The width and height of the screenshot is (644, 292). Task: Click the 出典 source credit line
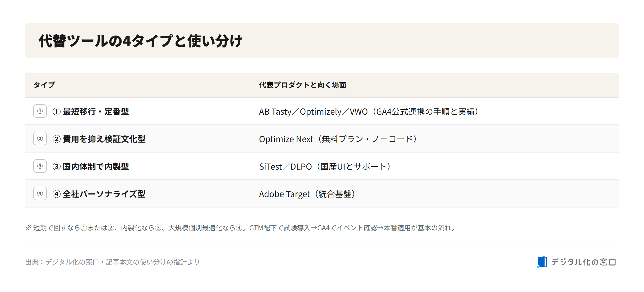[112, 262]
